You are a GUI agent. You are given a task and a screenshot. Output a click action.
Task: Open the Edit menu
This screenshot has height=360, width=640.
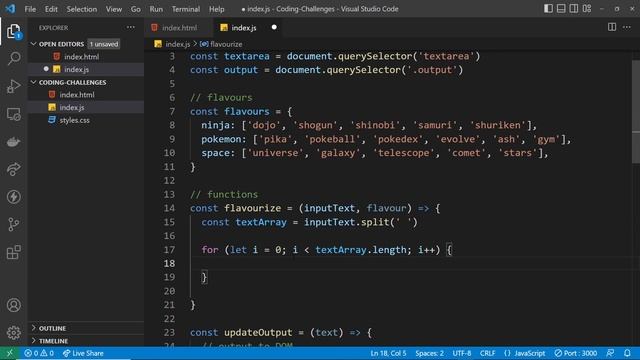click(x=51, y=9)
